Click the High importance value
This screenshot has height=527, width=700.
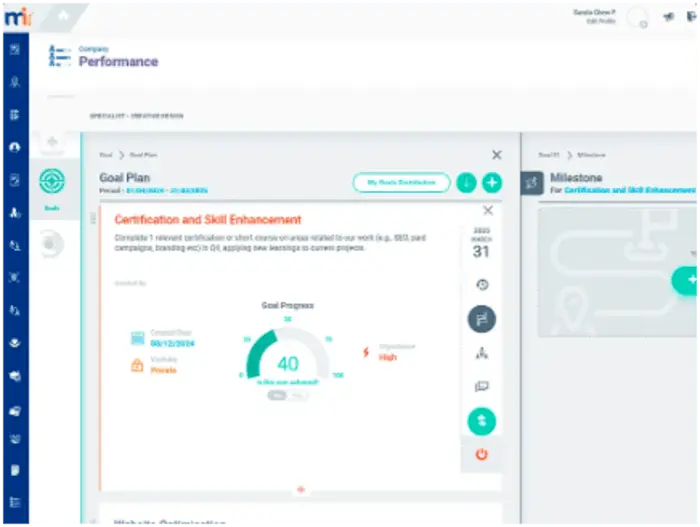coord(388,357)
